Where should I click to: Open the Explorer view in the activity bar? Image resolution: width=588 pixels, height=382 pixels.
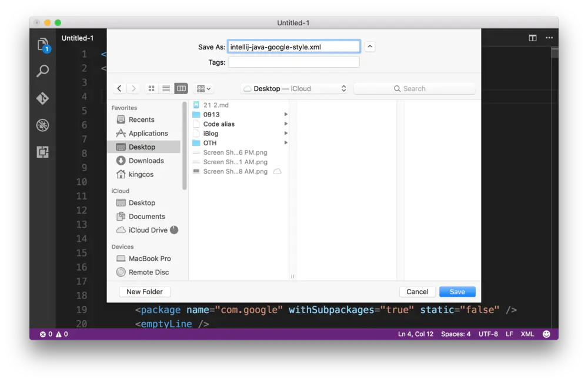click(42, 44)
